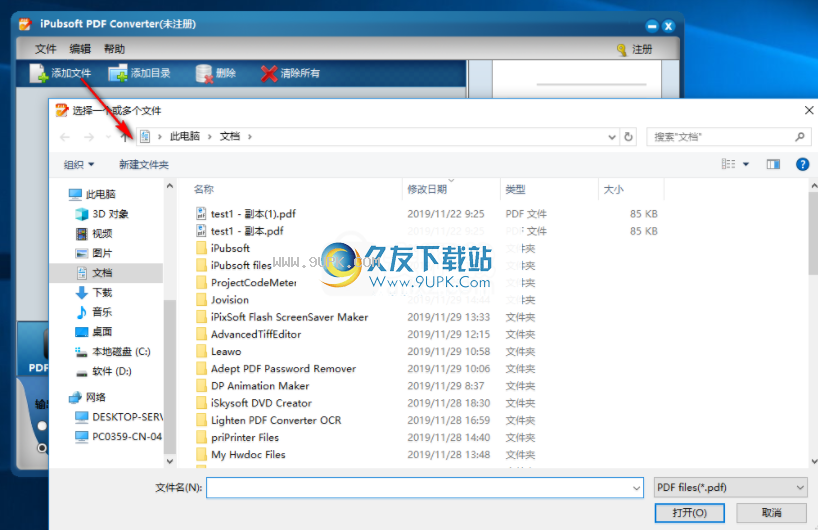818x530 pixels.
Task: Open the 组织 organize dropdown
Action: point(79,165)
